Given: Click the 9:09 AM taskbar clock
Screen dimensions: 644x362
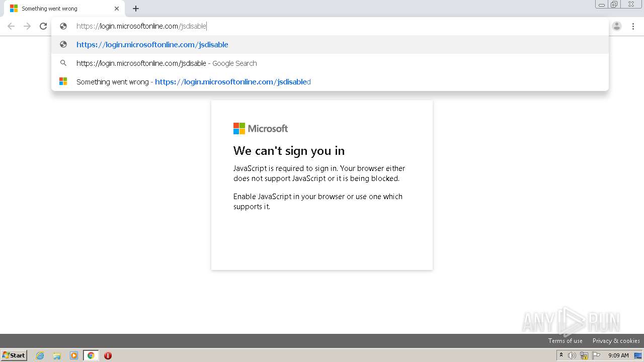Looking at the screenshot, I should click(x=618, y=355).
